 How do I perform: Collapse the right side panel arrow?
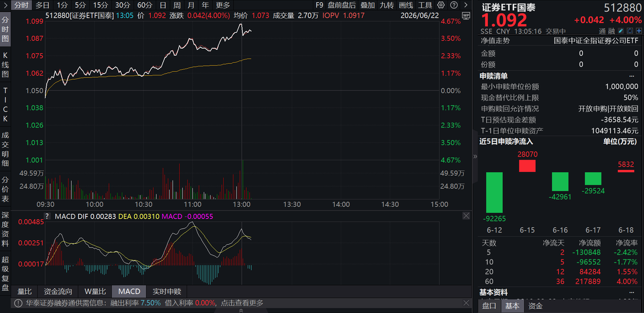tap(474, 156)
